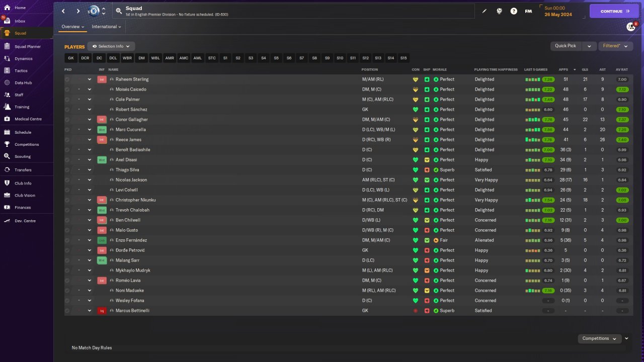Image resolution: width=644 pixels, height=362 pixels.
Task: Open the Finances section
Action: (26, 207)
